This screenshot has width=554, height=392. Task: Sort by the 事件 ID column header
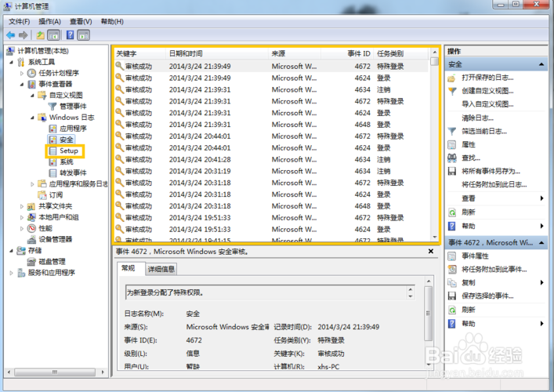(347, 54)
